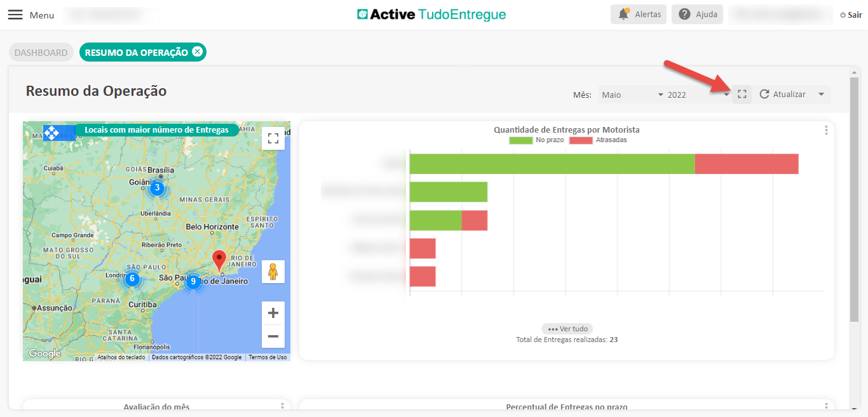Toggle fullscreen view on the map
868x417 pixels.
[x=273, y=138]
